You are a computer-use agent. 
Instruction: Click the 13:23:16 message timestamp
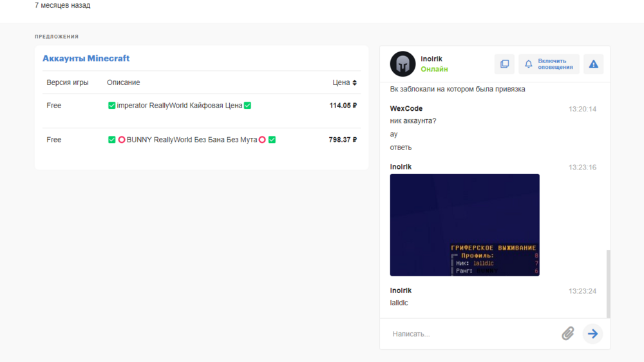click(x=582, y=167)
